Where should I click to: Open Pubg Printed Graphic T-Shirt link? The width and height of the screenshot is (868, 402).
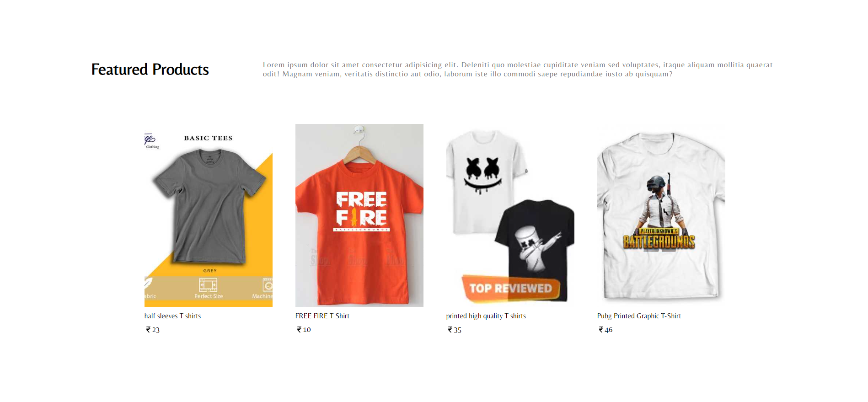pyautogui.click(x=639, y=316)
